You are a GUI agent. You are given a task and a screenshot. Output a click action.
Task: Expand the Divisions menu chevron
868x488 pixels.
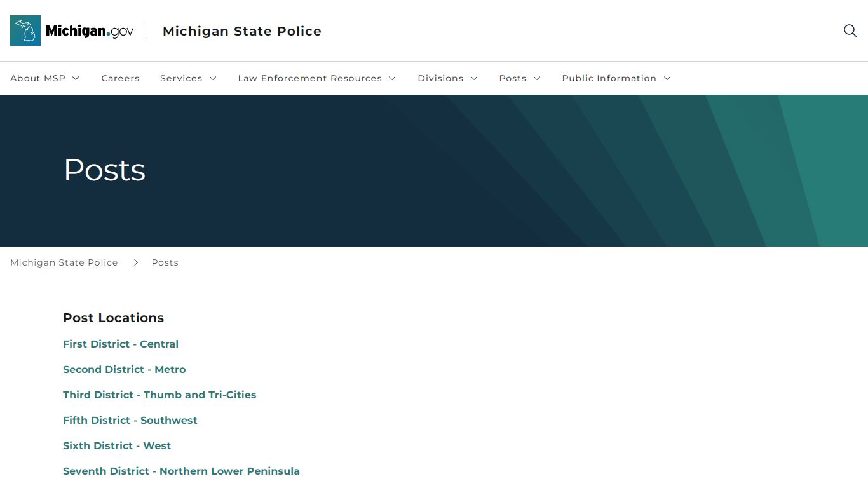[474, 78]
